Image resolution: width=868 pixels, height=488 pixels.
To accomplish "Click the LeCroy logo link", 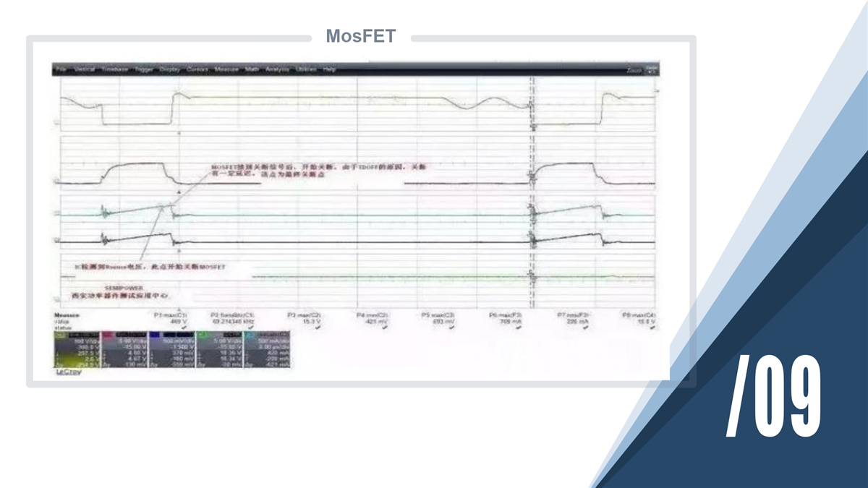I will pos(69,372).
